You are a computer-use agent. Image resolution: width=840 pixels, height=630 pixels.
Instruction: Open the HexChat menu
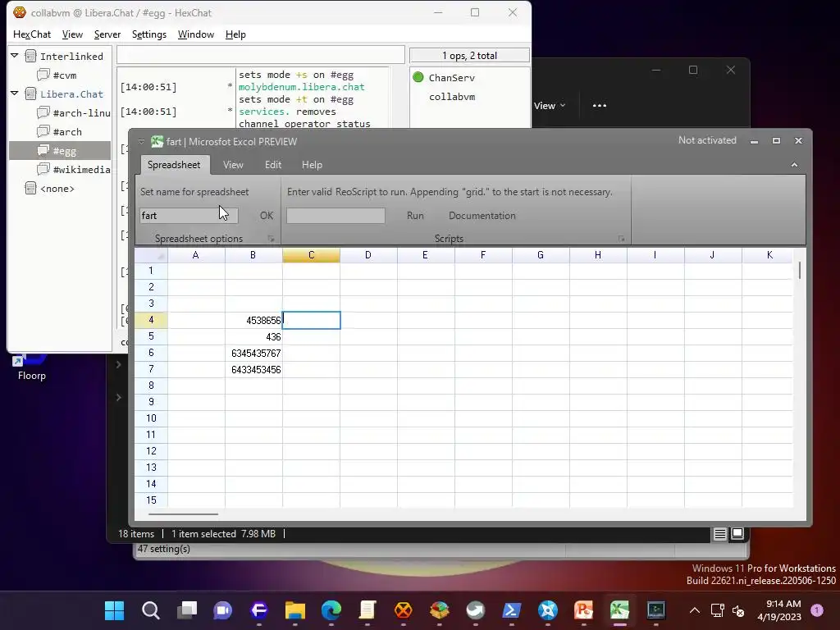point(32,34)
